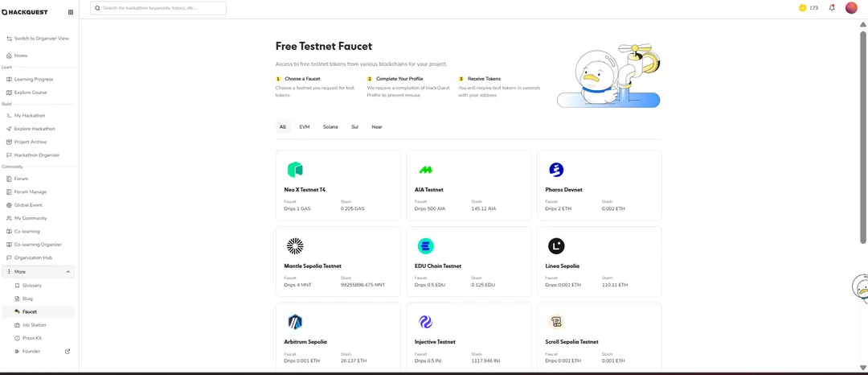This screenshot has width=868, height=375.
Task: Click the hackathon search input field
Action: pos(161,8)
